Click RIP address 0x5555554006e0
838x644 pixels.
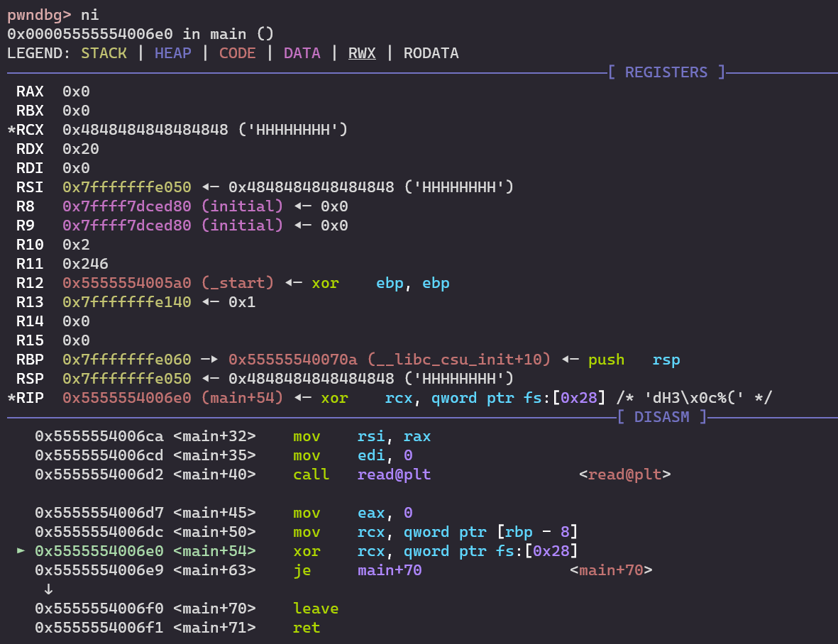[x=127, y=398]
